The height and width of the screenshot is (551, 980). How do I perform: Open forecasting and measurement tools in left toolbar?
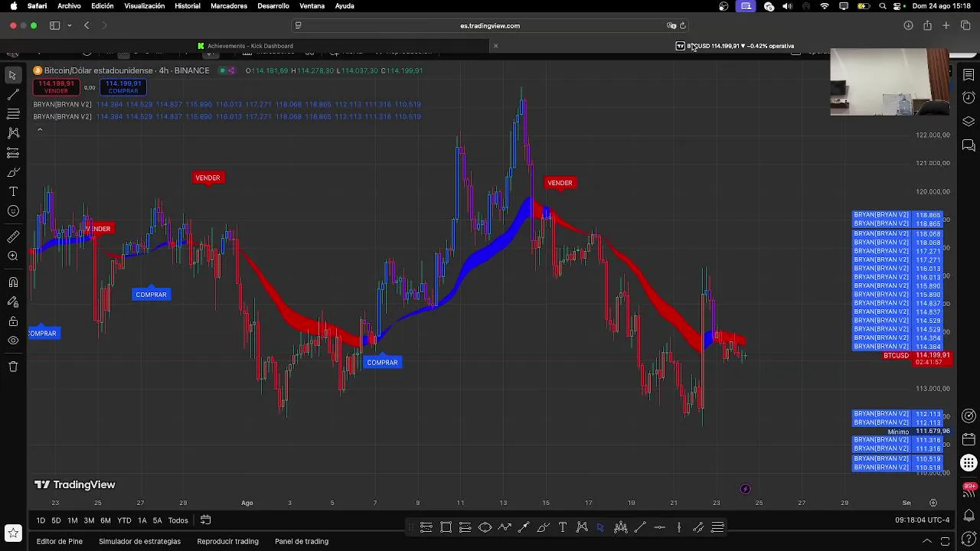[13, 153]
